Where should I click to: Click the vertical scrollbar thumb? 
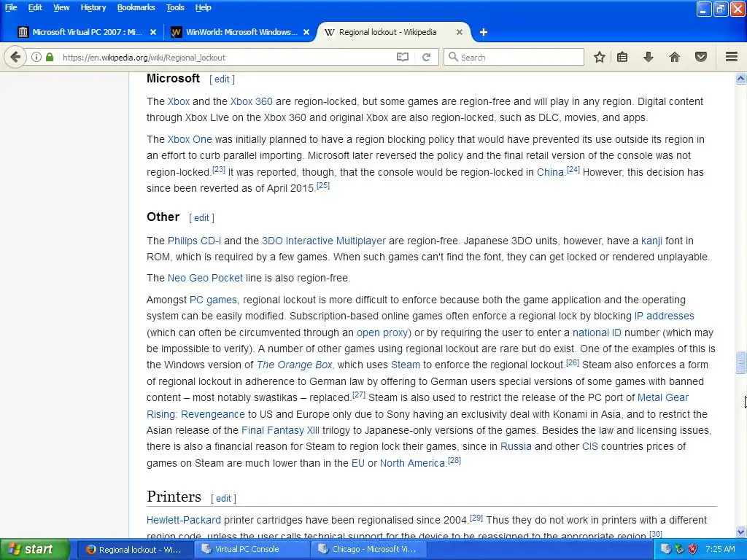coord(740,362)
